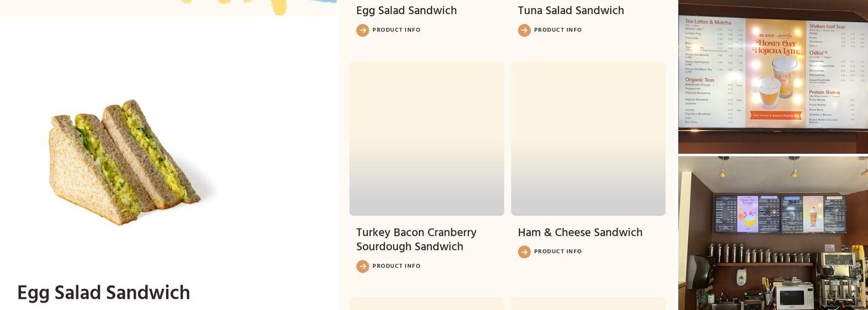Open PRODUCT INFO text for Turkey Bacon Cranberry

[x=396, y=266]
